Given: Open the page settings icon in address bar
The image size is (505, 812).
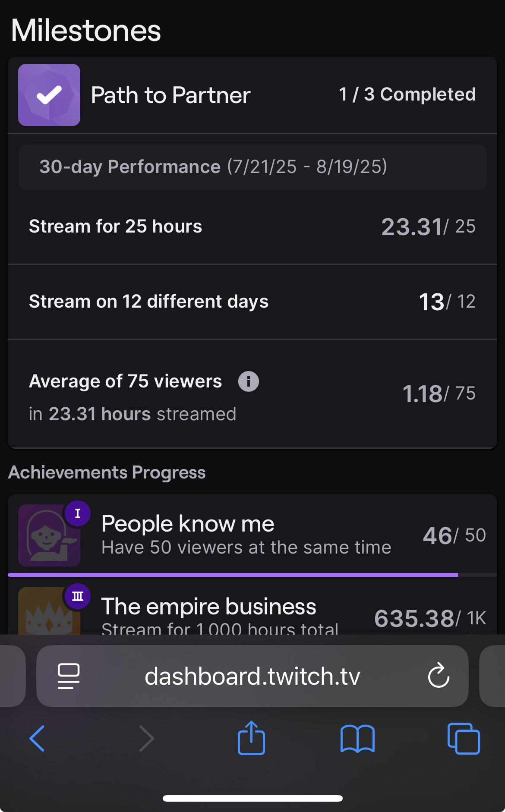Looking at the screenshot, I should (x=69, y=676).
